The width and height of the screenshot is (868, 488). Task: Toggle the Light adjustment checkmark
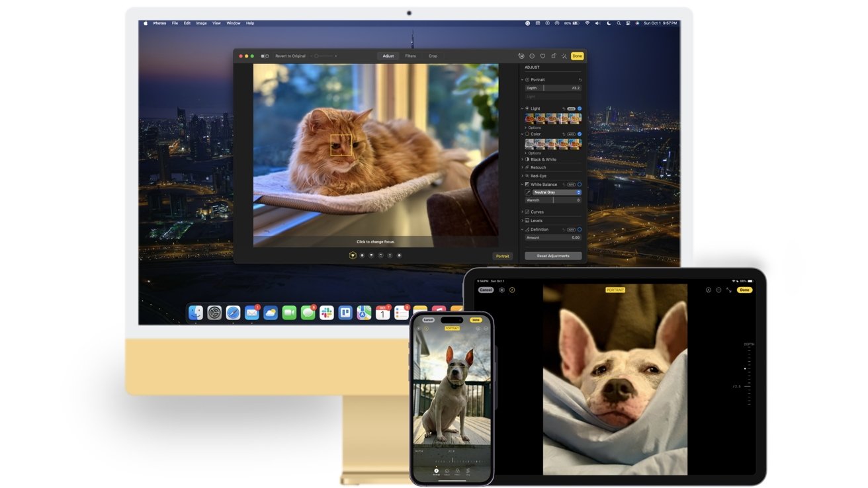[x=580, y=108]
